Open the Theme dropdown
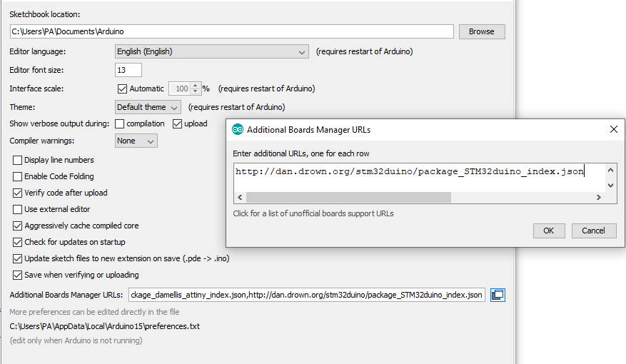 pos(148,107)
